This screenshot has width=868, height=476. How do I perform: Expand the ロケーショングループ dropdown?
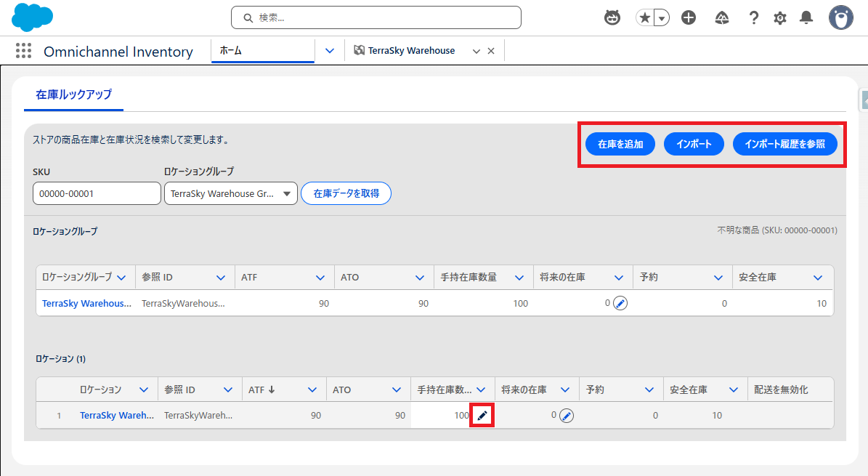coord(231,194)
